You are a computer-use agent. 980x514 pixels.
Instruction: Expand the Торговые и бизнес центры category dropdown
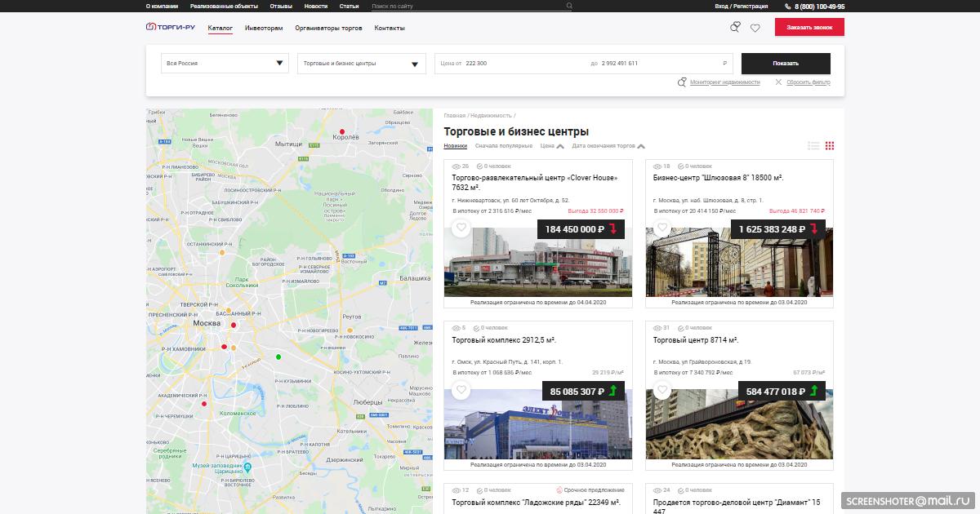pyautogui.click(x=362, y=64)
